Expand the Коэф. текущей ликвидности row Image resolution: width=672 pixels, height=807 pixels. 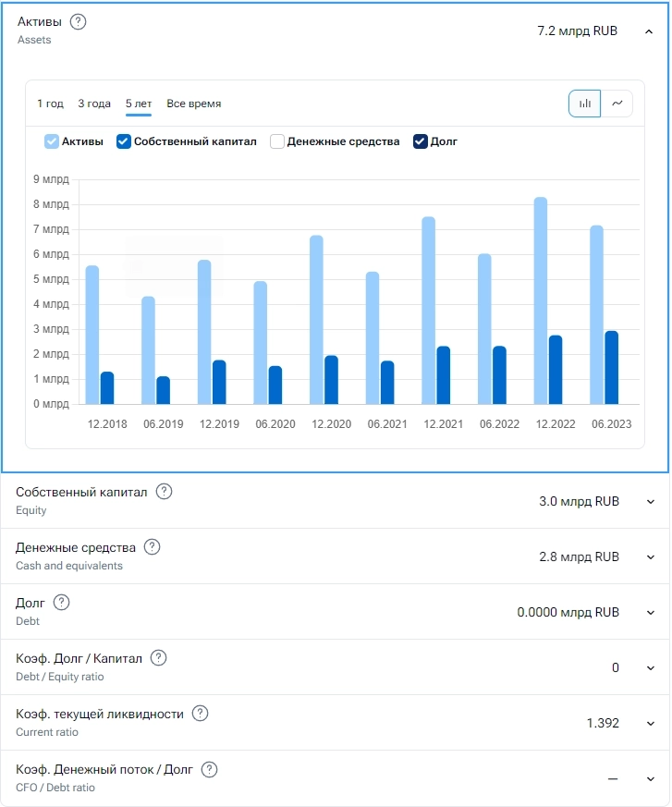(x=650, y=724)
